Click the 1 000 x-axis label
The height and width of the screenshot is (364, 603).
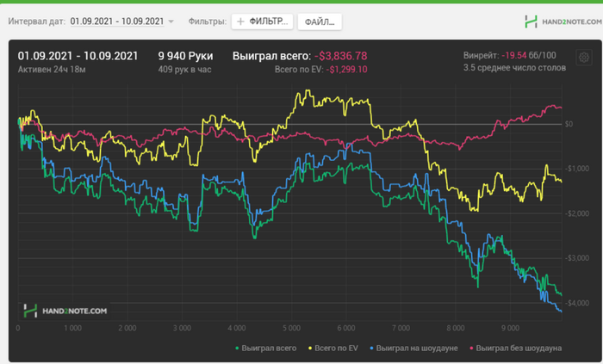(x=72, y=329)
